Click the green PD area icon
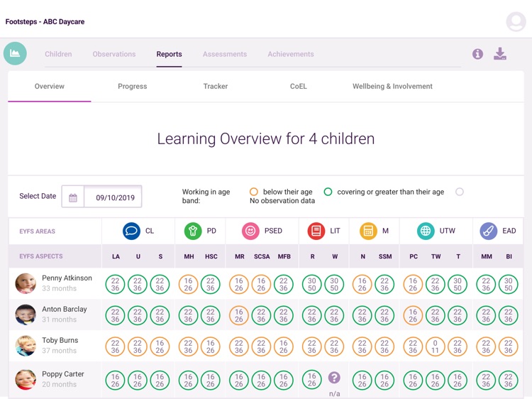Viewport: 532px width, 399px height. click(193, 231)
